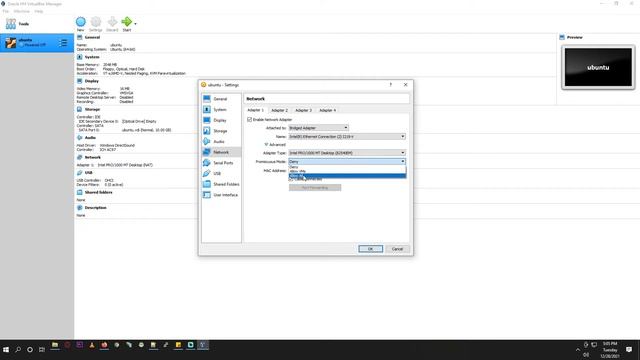Open USB category in Settings dialog sidebar

point(221,173)
